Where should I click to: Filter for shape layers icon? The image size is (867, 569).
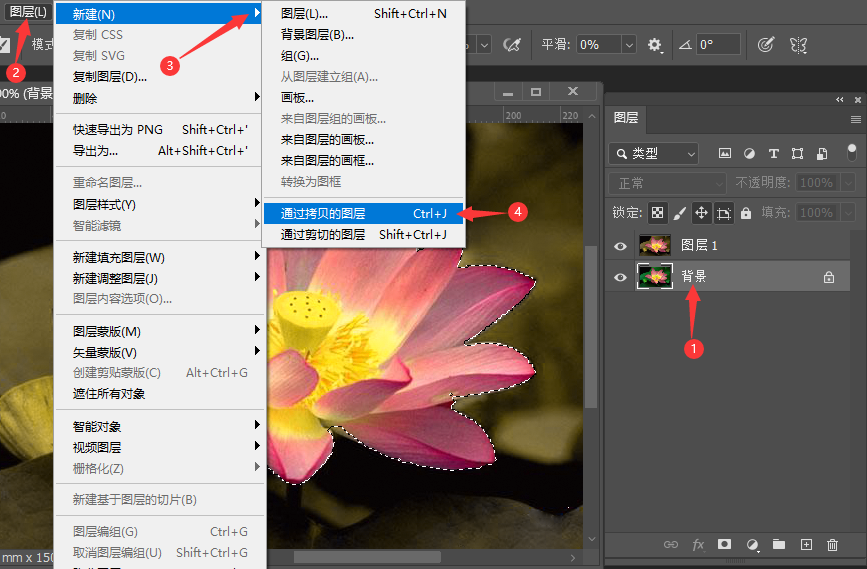pos(797,154)
